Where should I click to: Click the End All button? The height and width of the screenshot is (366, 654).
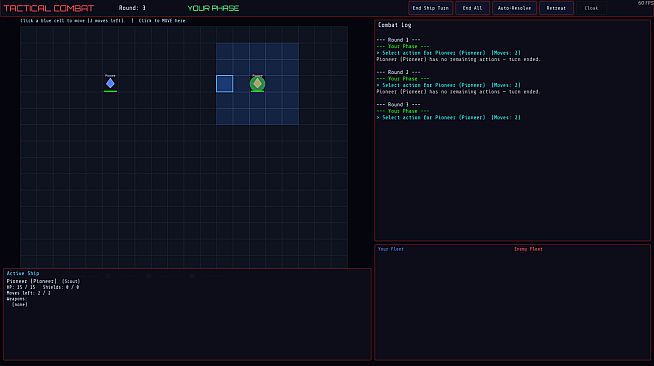472,8
